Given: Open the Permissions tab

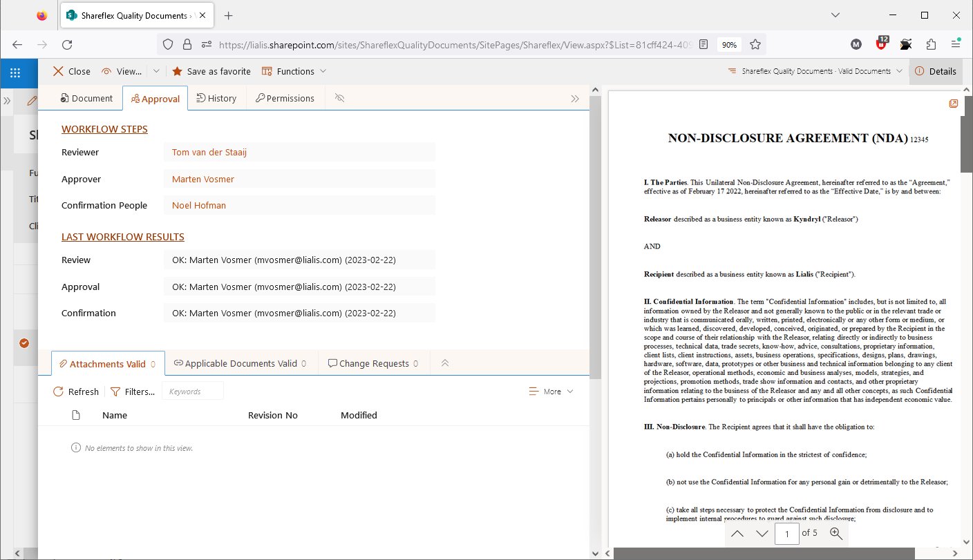Looking at the screenshot, I should pos(285,98).
